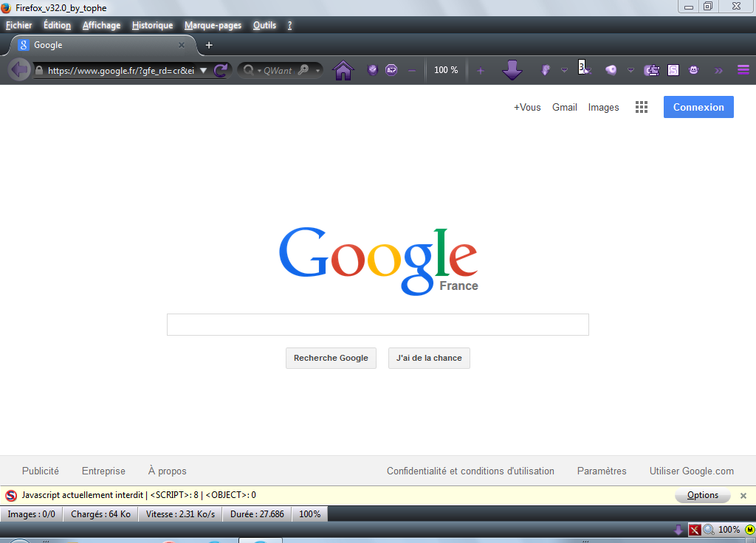Open the dropdown arrow at the right of the search box
Image resolution: width=756 pixels, height=543 pixels.
click(x=317, y=71)
